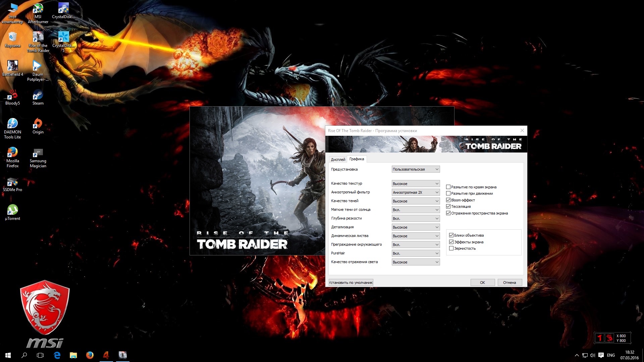The height and width of the screenshot is (362, 644).
Task: Open µTorrent desktop icon
Action: [x=12, y=212]
